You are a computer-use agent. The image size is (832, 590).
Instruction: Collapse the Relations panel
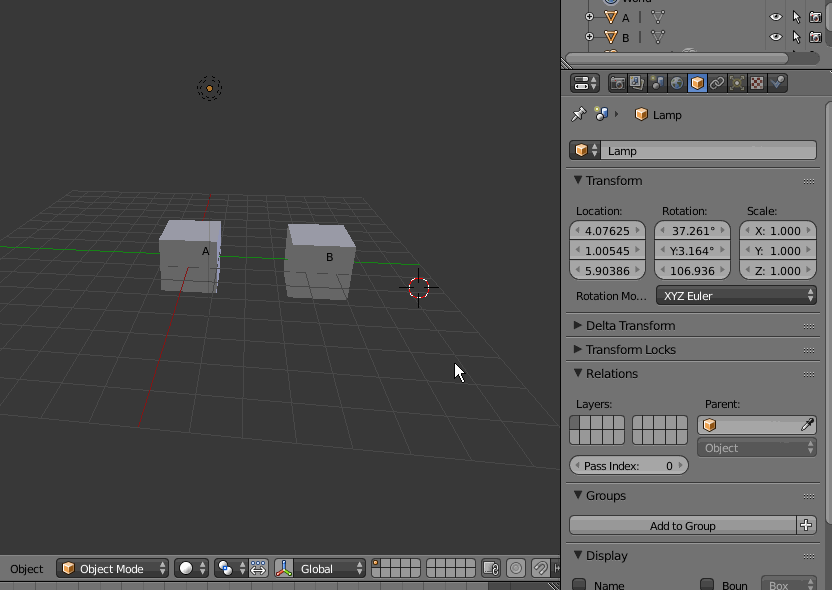pyautogui.click(x=577, y=372)
